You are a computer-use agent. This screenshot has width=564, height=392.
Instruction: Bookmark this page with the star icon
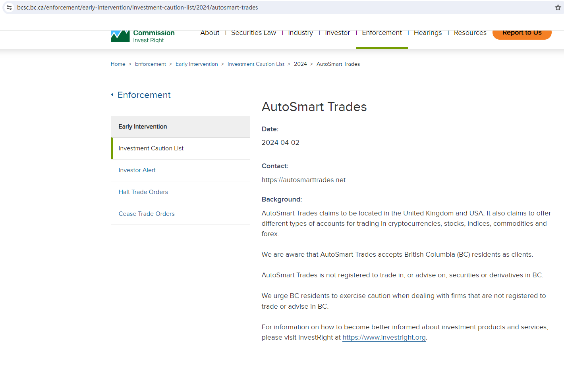pyautogui.click(x=558, y=8)
